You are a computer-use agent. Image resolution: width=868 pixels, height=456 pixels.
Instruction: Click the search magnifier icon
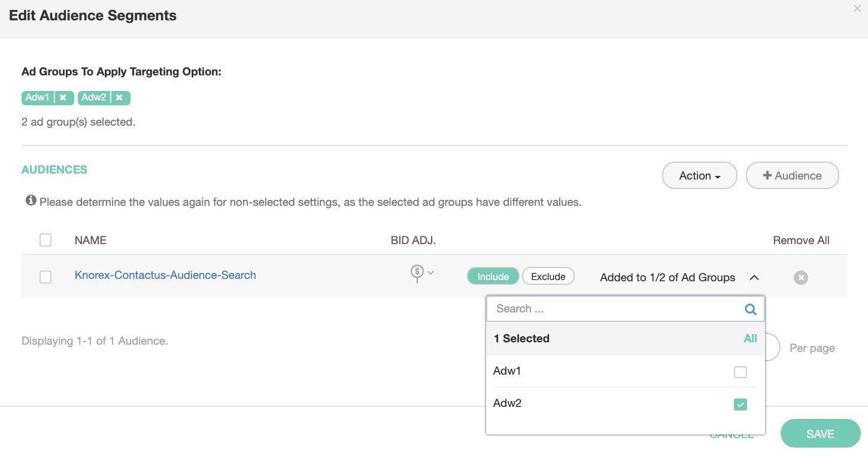750,309
